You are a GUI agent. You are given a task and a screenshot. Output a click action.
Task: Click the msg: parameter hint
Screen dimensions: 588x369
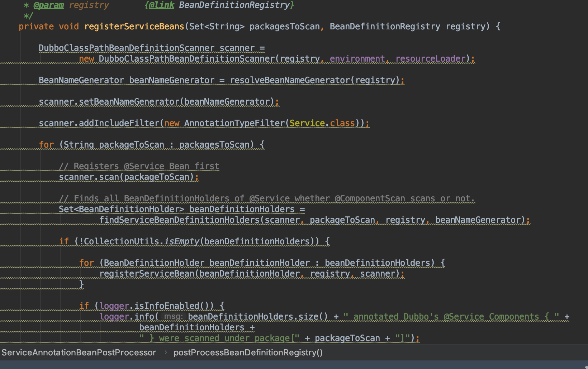click(173, 317)
